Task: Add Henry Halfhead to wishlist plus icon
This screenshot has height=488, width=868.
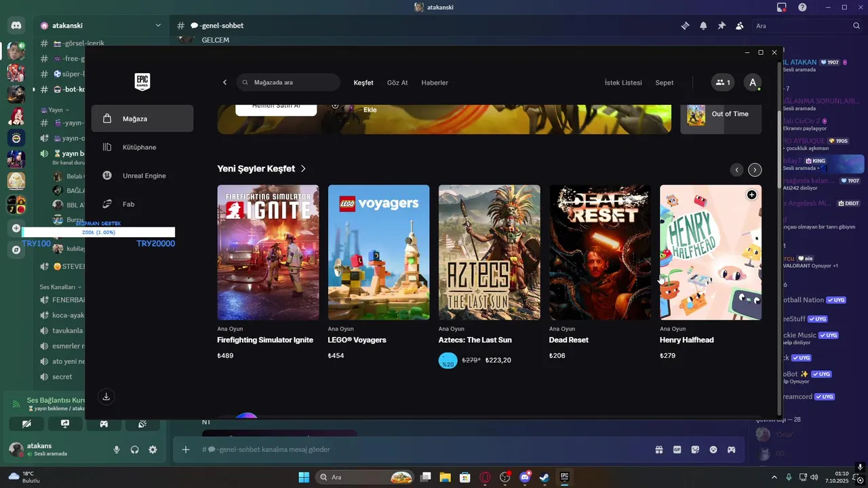Action: 751,195
